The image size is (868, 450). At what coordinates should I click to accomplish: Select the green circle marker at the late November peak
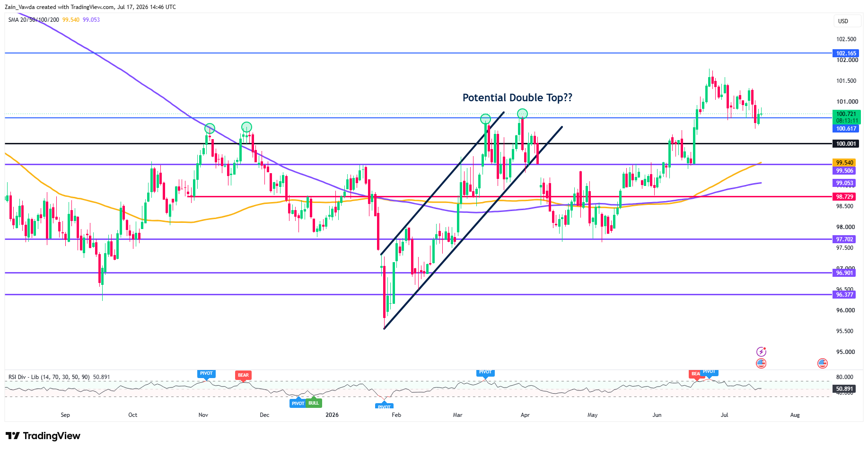click(x=246, y=127)
